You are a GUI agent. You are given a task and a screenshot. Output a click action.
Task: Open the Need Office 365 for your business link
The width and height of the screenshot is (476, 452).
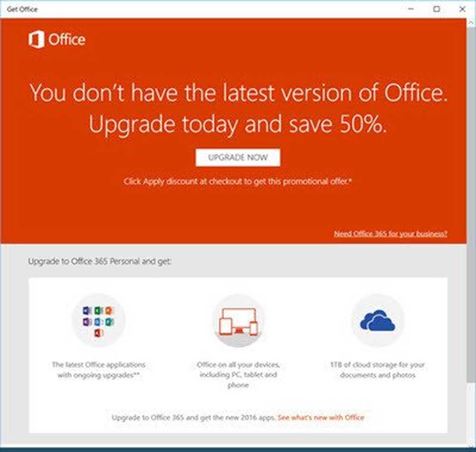click(x=390, y=234)
